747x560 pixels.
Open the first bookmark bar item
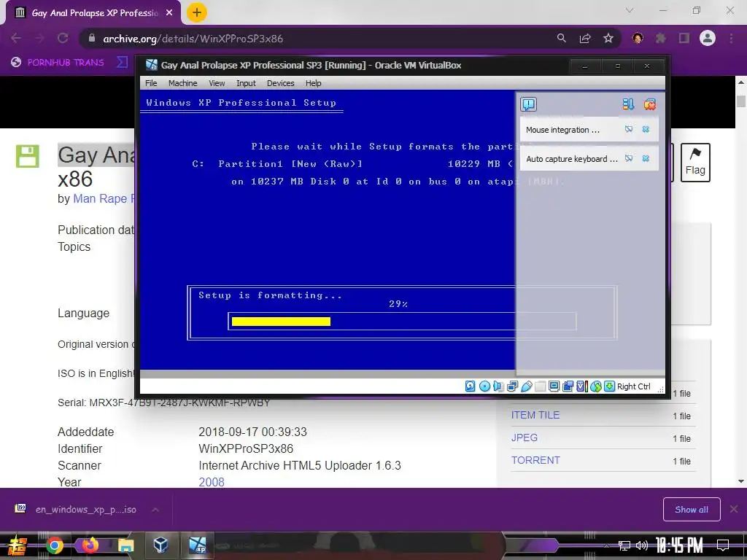click(57, 62)
